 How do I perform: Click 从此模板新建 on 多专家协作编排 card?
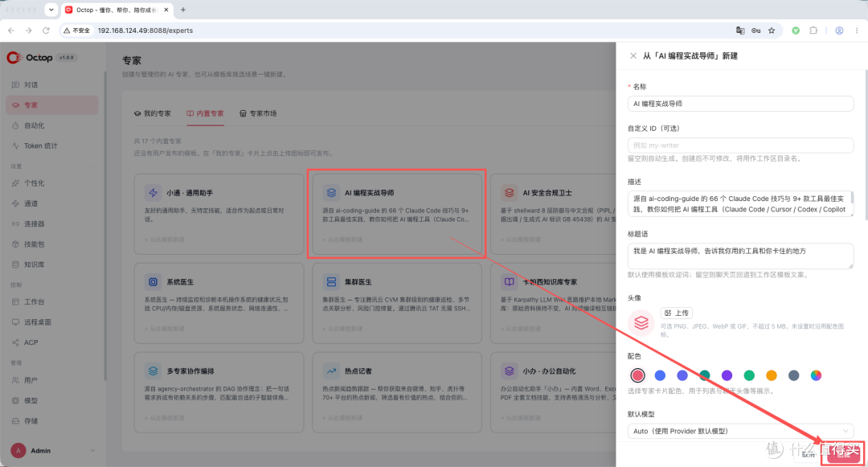(165, 418)
